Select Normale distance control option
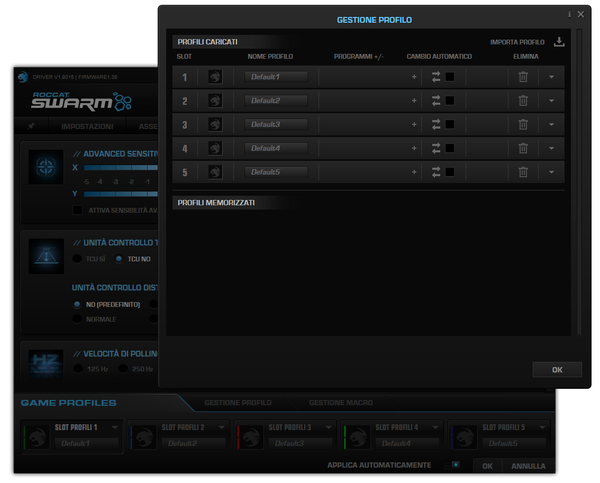600x483 pixels. [77, 319]
